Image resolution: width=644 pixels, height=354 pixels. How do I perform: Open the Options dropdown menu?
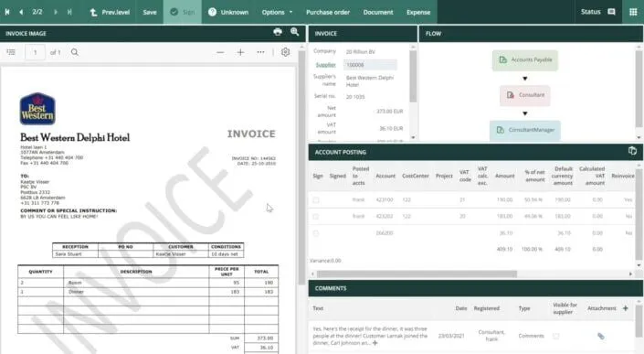tap(277, 12)
